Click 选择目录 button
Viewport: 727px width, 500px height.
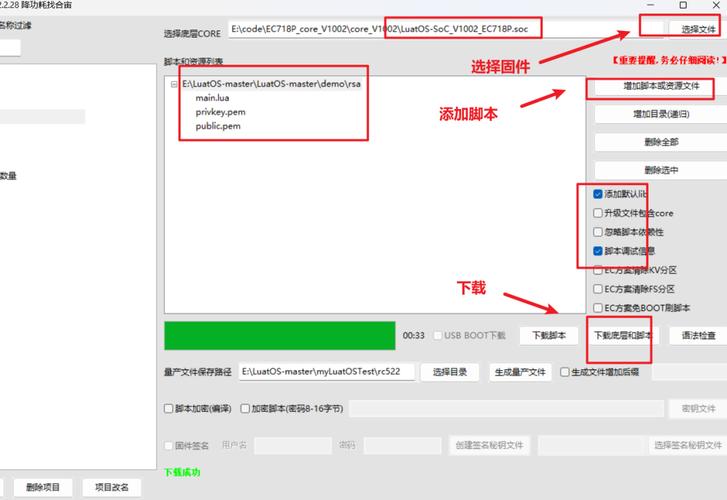click(x=450, y=372)
